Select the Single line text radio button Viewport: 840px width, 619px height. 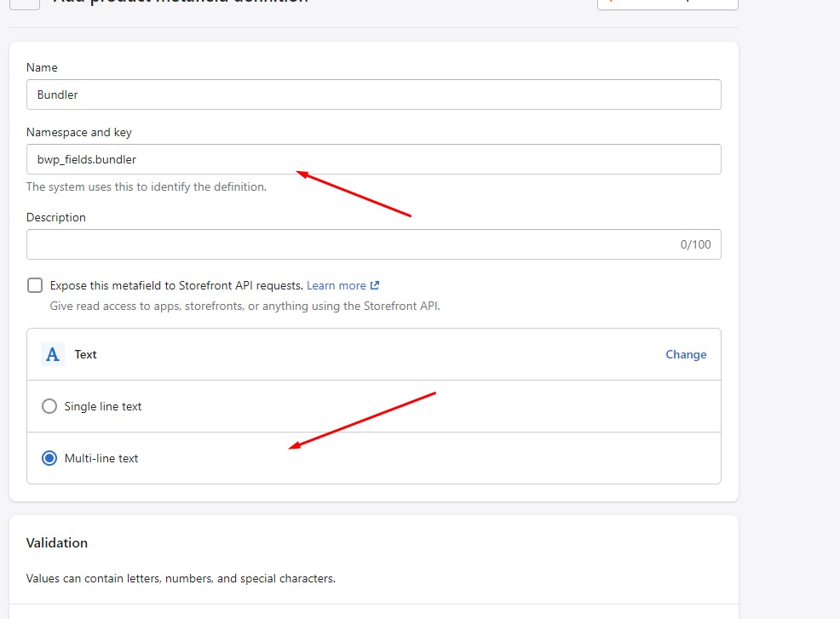[49, 406]
